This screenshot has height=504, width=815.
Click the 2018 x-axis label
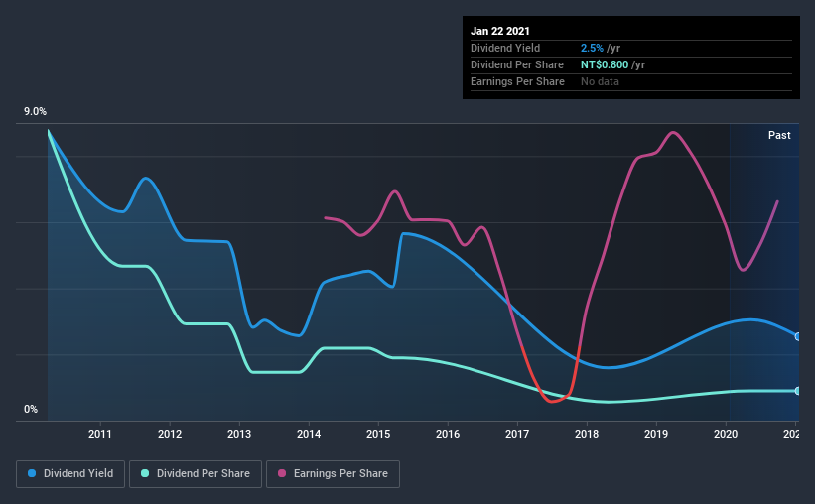pyautogui.click(x=587, y=434)
